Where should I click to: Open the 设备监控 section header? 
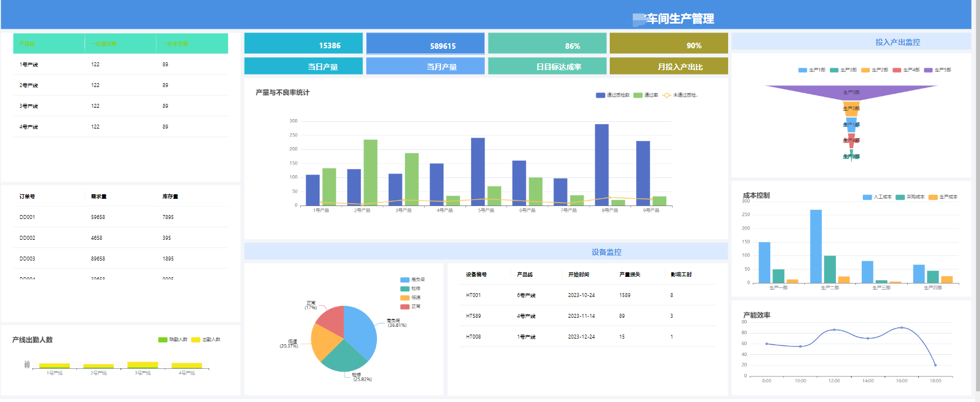606,252
